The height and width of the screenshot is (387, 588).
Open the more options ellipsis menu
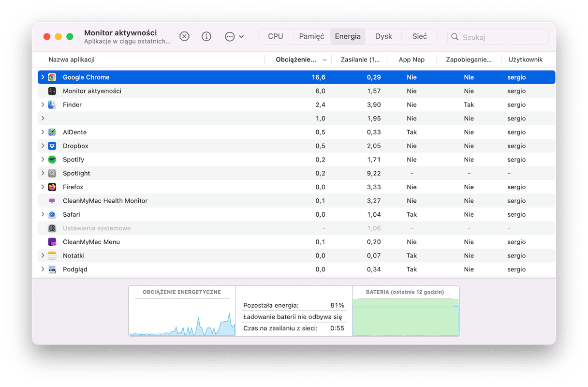[x=235, y=37]
